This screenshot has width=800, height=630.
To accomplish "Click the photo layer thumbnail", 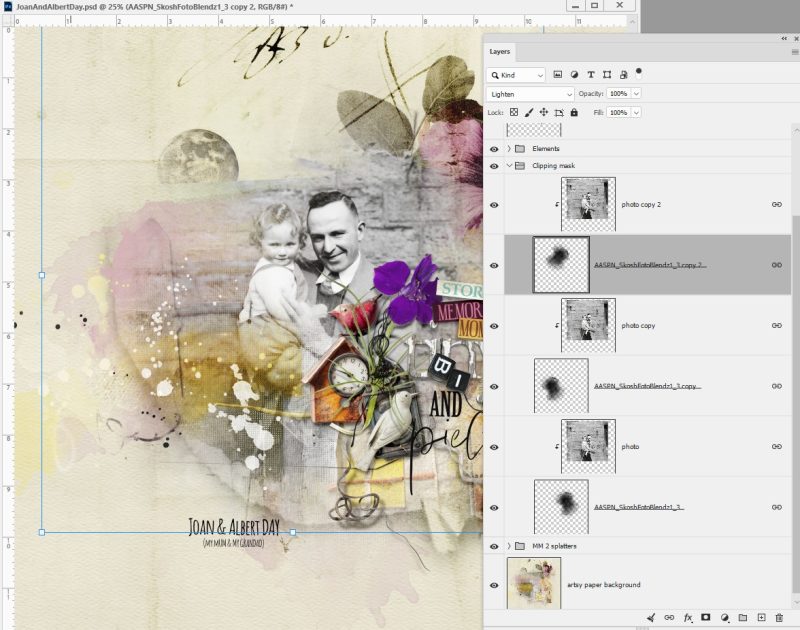I will (588, 446).
